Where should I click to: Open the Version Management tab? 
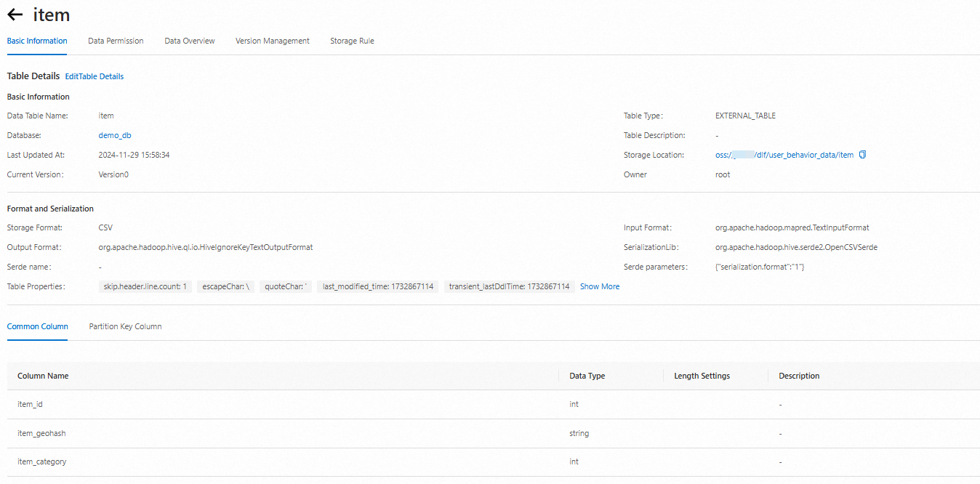click(x=273, y=41)
